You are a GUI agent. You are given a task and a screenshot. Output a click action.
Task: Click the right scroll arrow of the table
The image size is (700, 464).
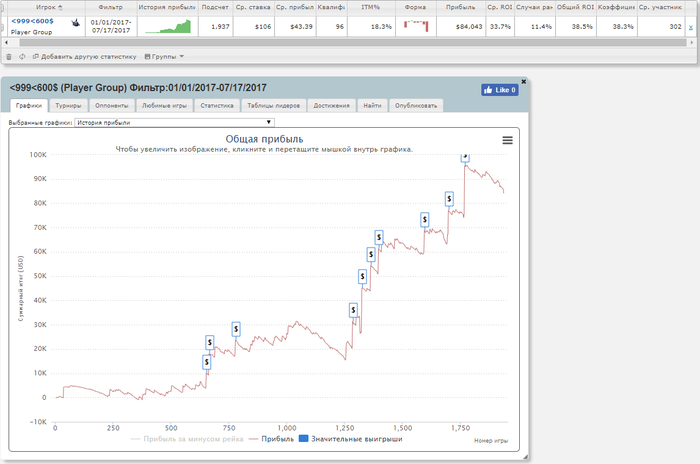click(692, 42)
